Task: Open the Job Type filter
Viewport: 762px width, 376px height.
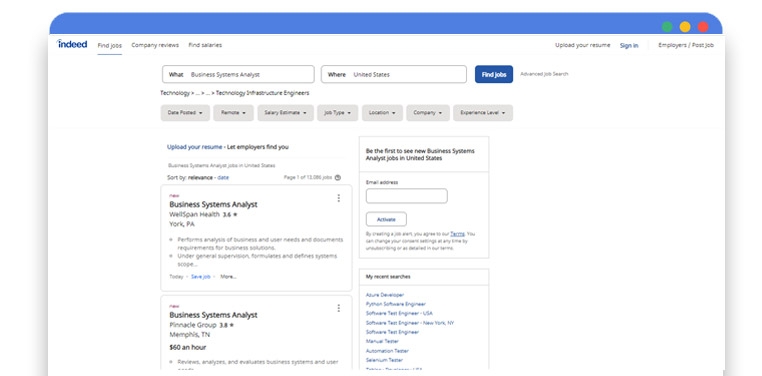Action: click(338, 113)
